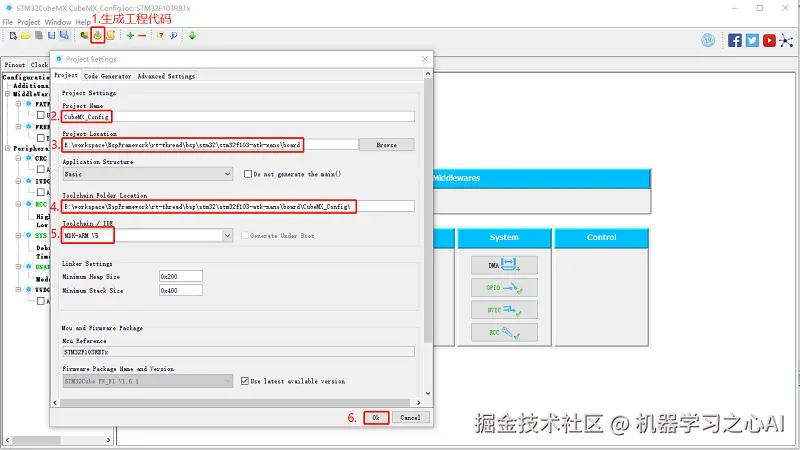Image resolution: width=800 pixels, height=450 pixels.
Task: Open GPIO configuration in System panel
Action: 504,287
